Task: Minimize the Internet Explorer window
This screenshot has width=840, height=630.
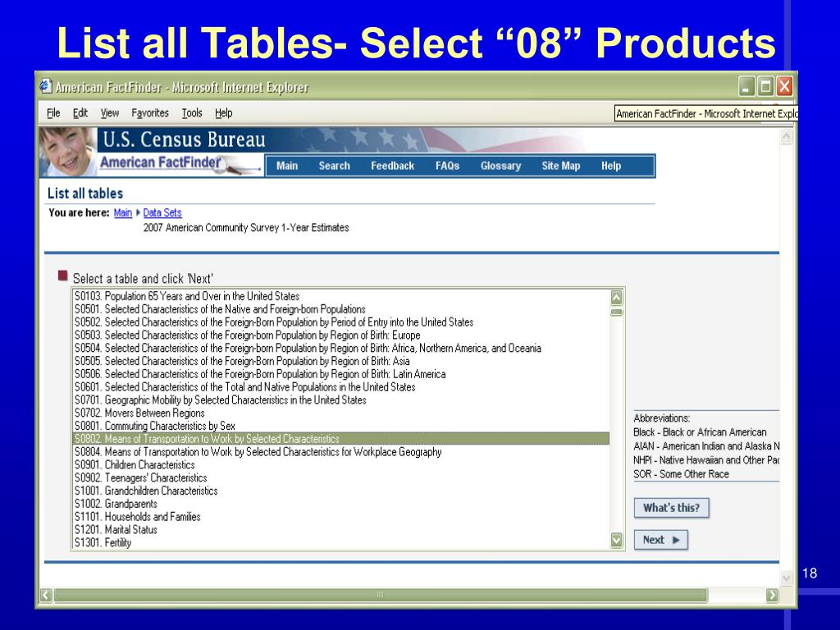Action: click(746, 86)
